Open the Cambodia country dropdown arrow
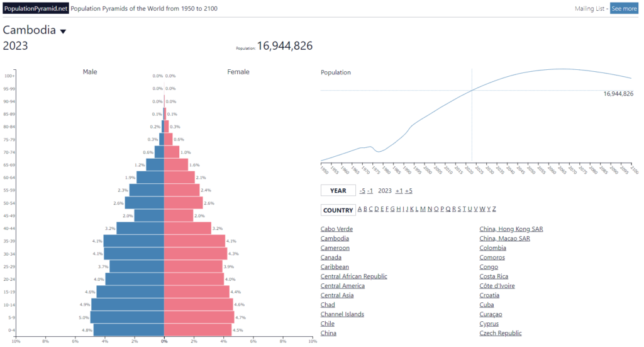 tap(63, 31)
